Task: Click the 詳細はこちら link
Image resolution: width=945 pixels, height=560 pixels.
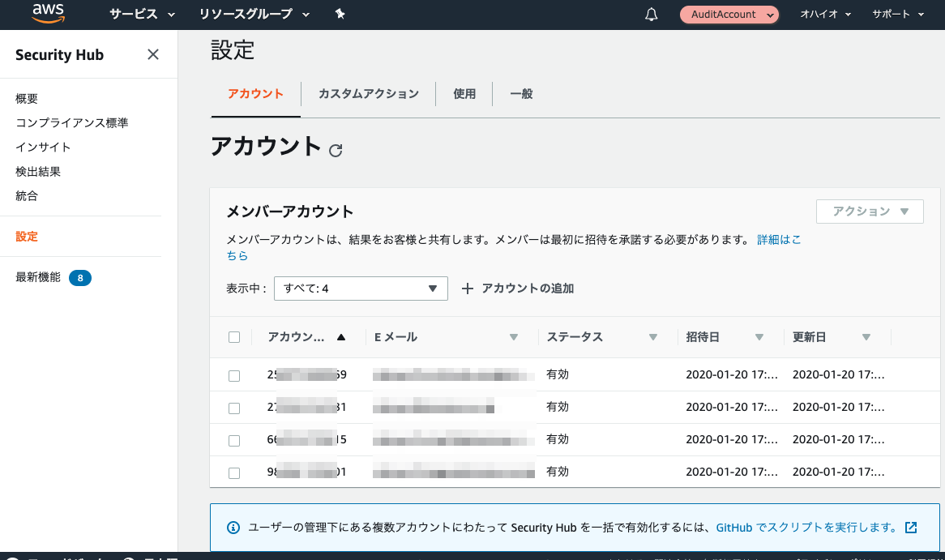Action: 779,240
